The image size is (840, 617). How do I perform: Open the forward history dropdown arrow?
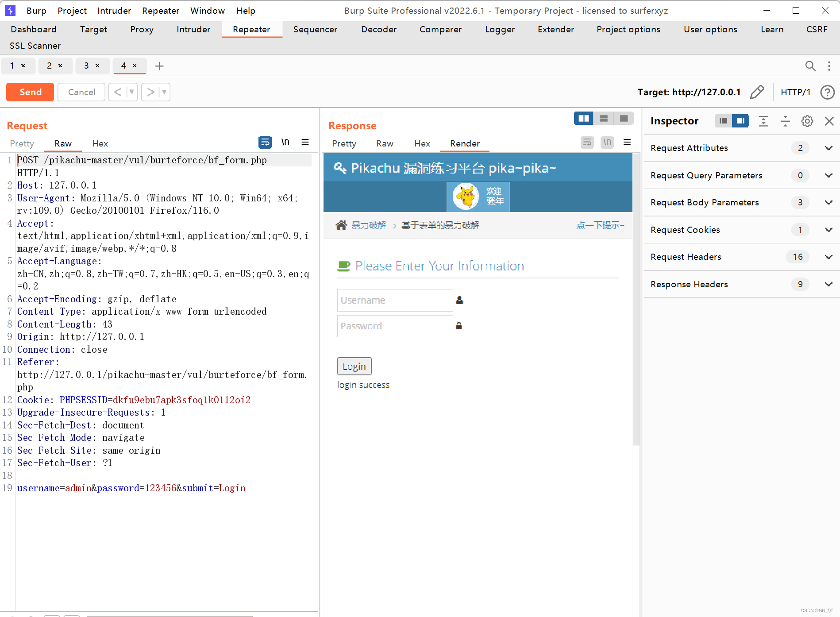[x=164, y=92]
